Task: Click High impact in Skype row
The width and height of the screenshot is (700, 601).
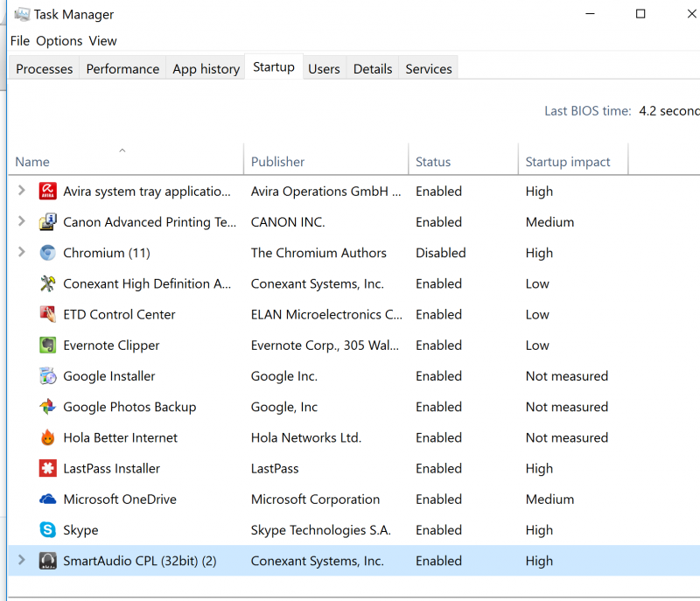Action: (539, 530)
